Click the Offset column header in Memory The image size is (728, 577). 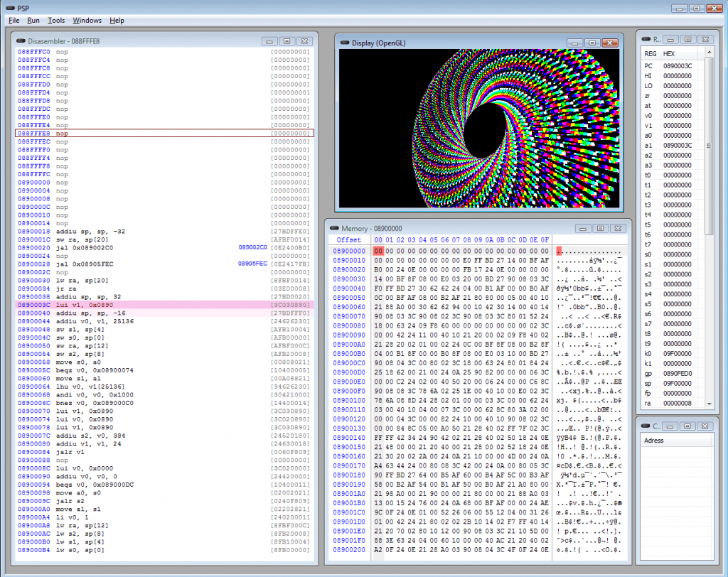click(x=348, y=240)
